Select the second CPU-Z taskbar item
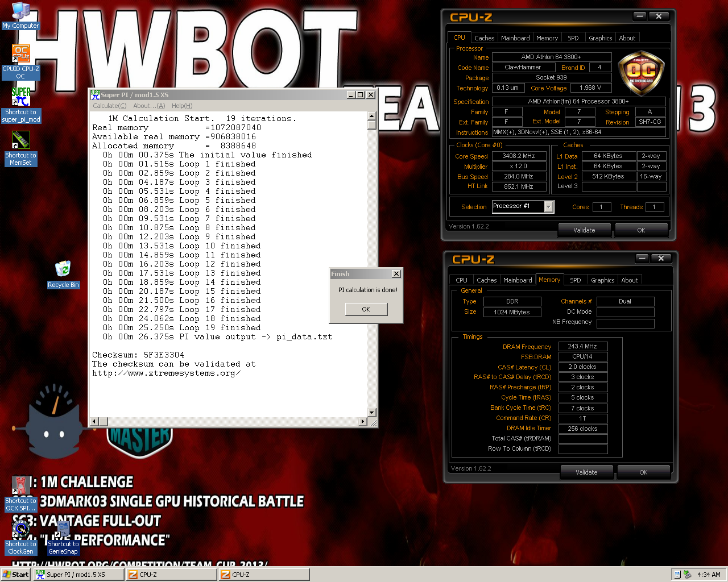The image size is (728, 582). pos(264,575)
